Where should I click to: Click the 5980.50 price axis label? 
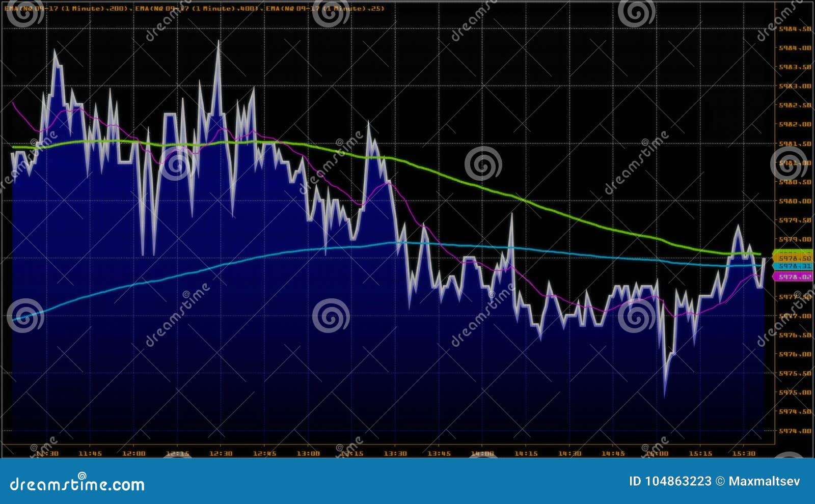tap(795, 182)
